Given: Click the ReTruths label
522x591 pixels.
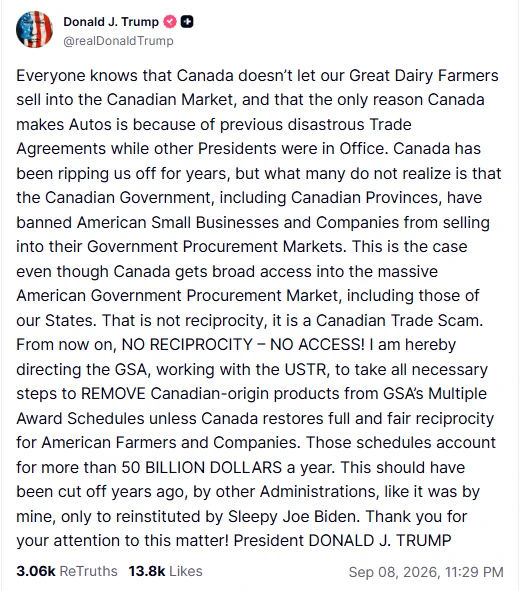Looking at the screenshot, I should [x=89, y=571].
